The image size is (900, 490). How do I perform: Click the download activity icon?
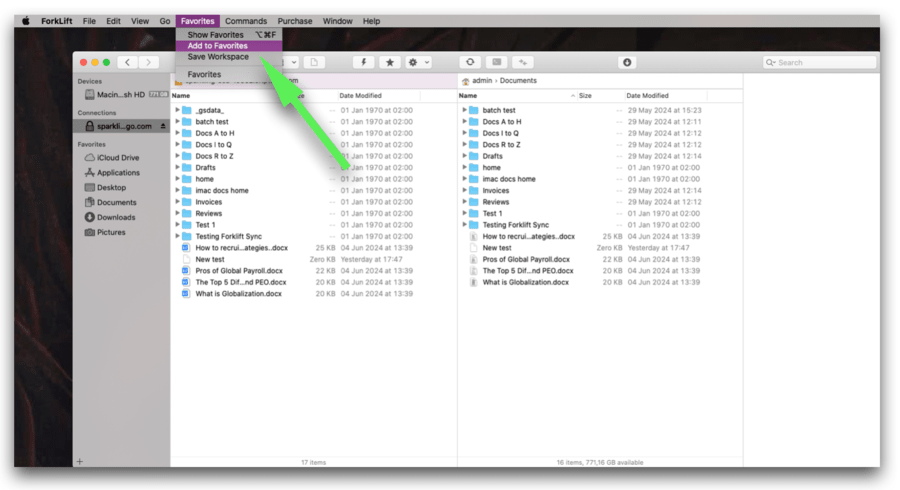(627, 62)
